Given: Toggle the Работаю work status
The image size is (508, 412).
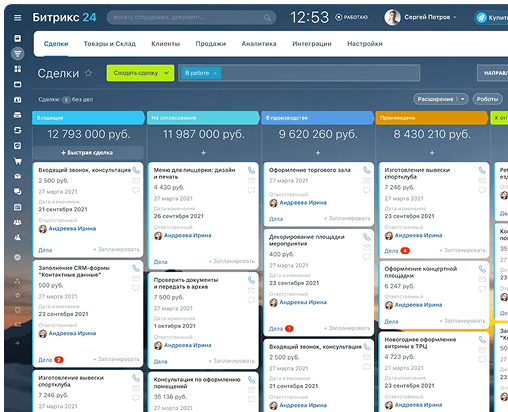Looking at the screenshot, I should coord(351,17).
